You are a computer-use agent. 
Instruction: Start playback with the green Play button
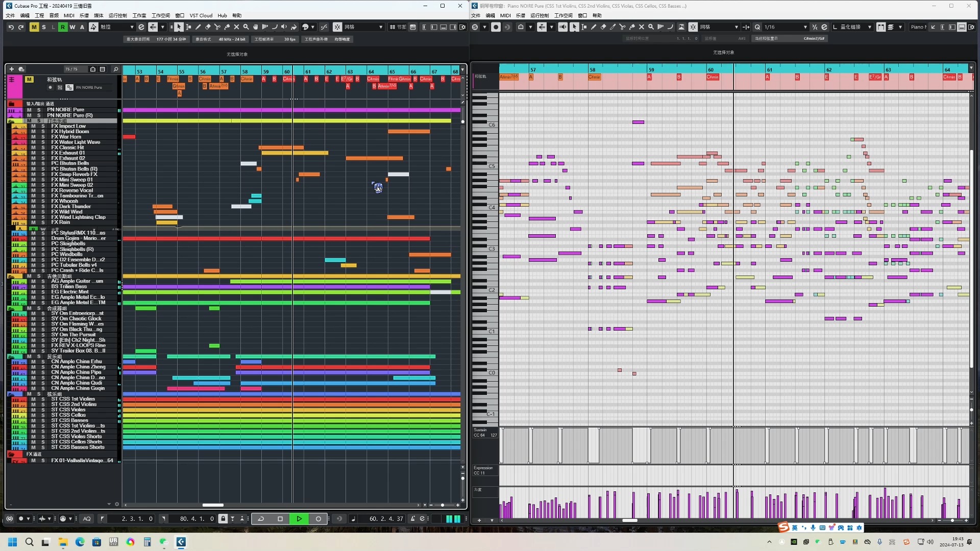point(299,519)
